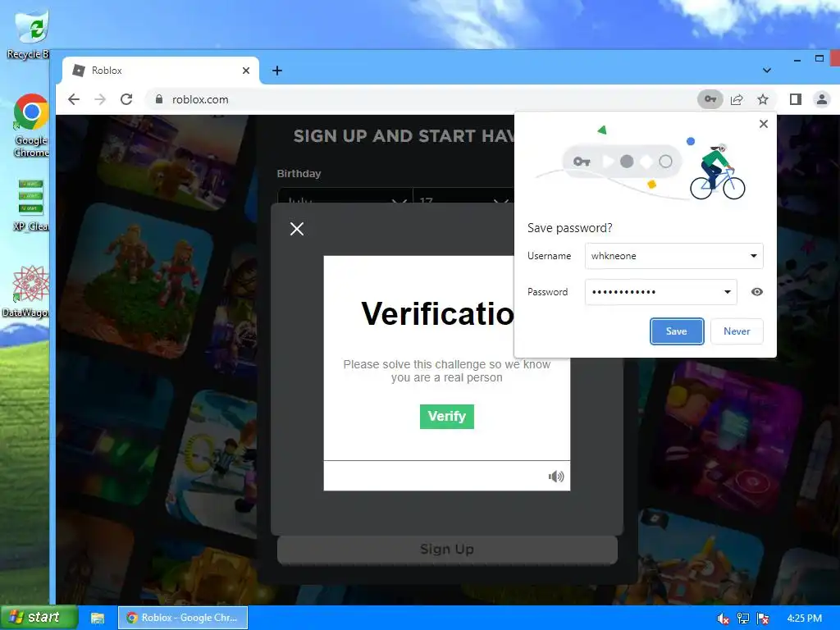Open the Google Chrome desktop shortcut

[x=31, y=126]
